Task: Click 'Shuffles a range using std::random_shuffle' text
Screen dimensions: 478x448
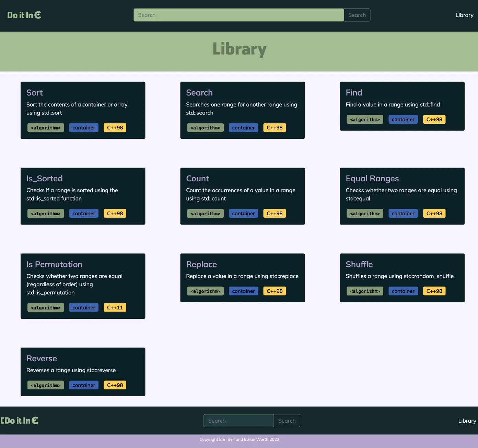Action: tap(399, 276)
